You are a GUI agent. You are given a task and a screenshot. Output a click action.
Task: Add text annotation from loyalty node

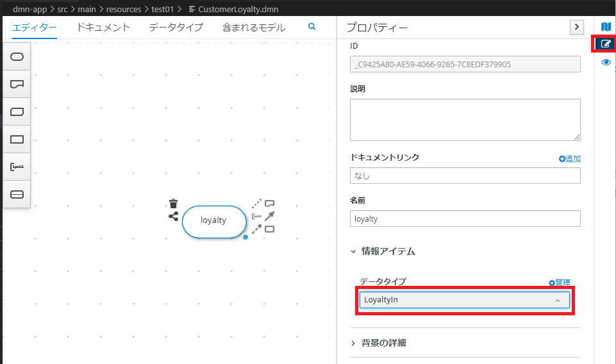pyautogui.click(x=256, y=217)
